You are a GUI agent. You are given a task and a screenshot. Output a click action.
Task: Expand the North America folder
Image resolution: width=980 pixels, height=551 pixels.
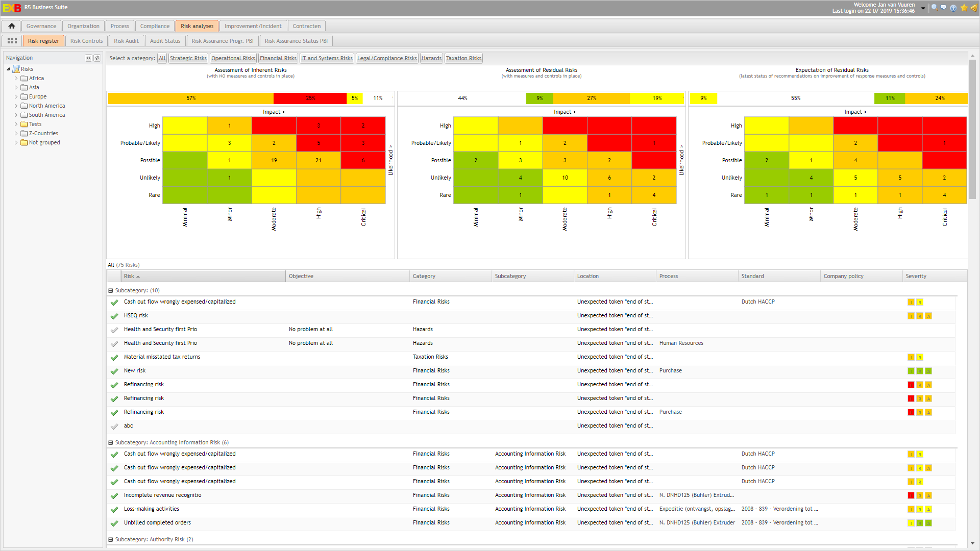click(x=16, y=106)
